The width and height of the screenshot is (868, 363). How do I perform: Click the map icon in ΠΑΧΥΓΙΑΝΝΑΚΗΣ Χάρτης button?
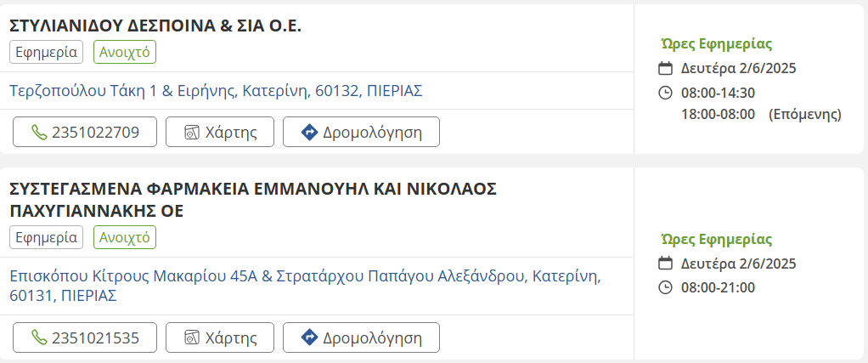pyautogui.click(x=192, y=337)
